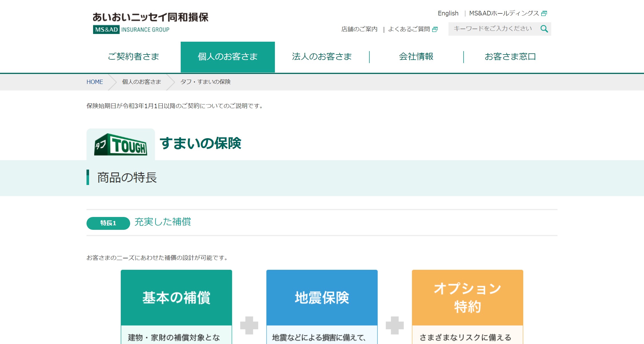Image resolution: width=644 pixels, height=344 pixels.
Task: Click the TOUGH product logo
Action: pos(121,144)
